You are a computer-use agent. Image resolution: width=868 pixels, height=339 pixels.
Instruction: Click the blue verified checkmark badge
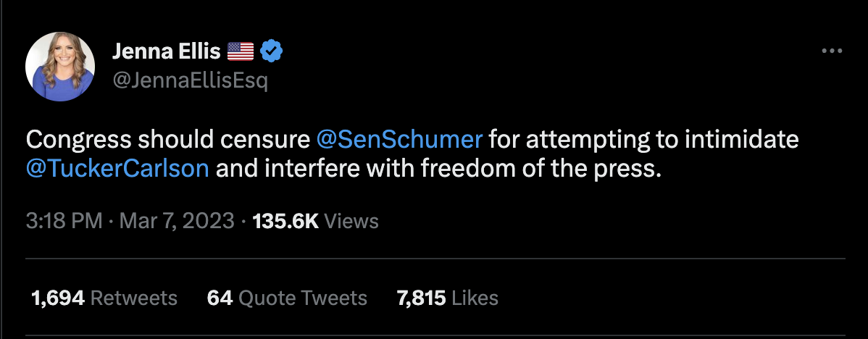(x=272, y=51)
